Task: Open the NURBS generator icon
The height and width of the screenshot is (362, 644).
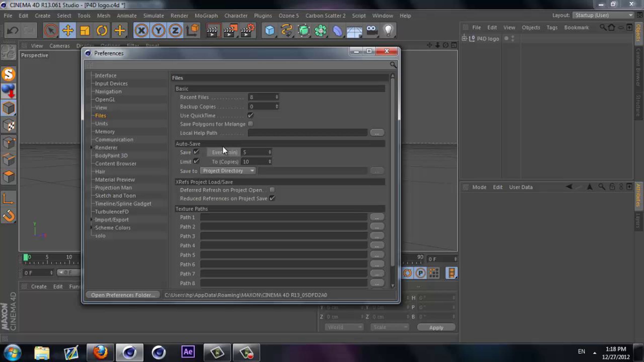Action: coord(304,30)
